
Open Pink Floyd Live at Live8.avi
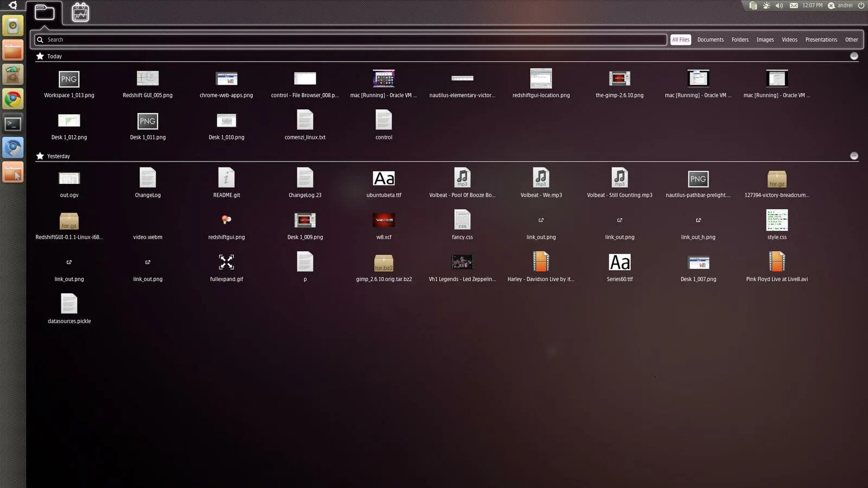[x=777, y=267]
